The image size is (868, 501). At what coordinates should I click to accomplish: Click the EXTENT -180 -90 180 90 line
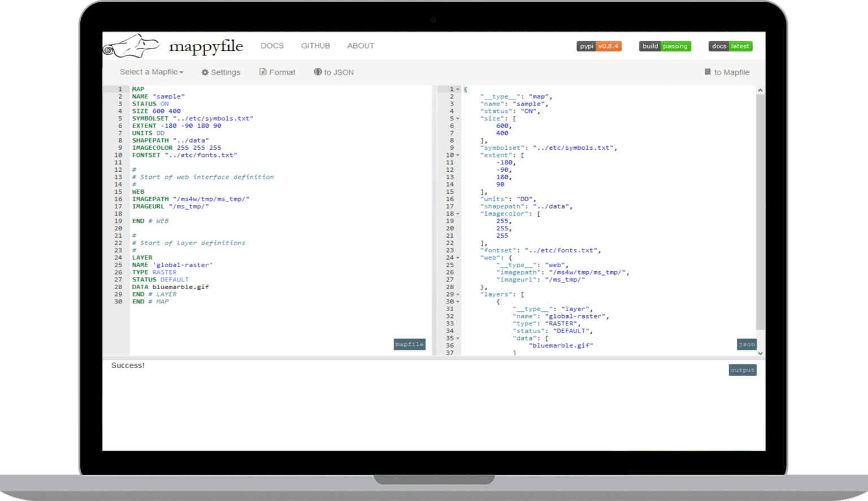[x=177, y=126]
